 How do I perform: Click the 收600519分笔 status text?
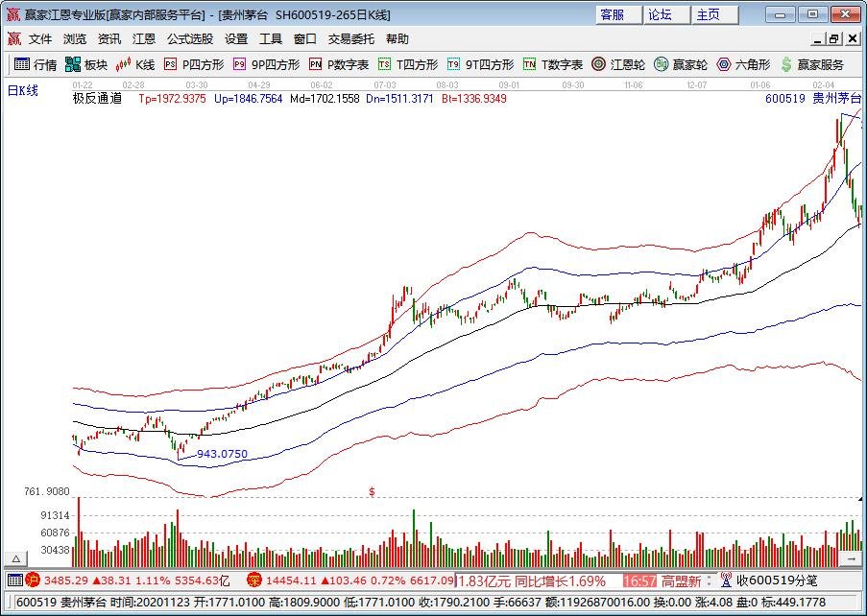[777, 580]
